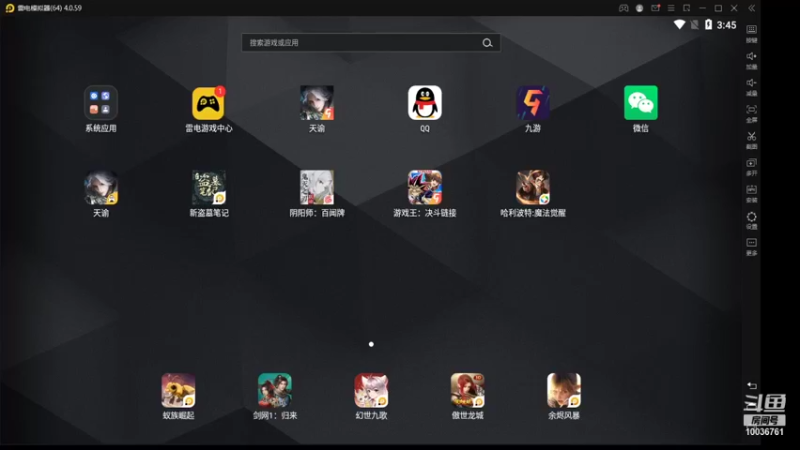Collapse the right sidebar with double chevron

[x=752, y=8]
